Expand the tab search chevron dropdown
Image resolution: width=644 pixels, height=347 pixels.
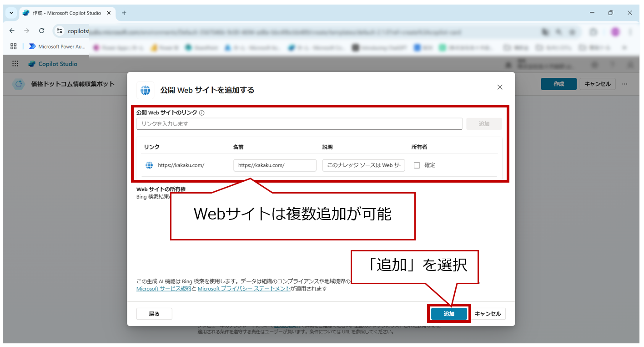[x=11, y=13]
